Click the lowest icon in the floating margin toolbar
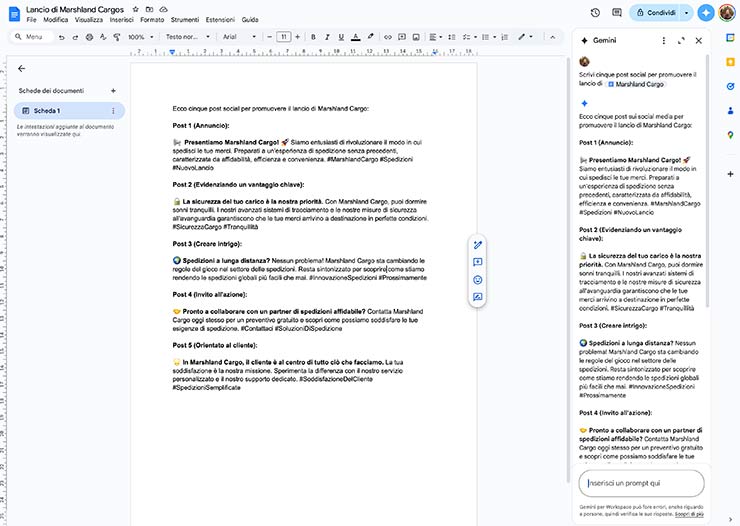This screenshot has height=526, width=740. tap(478, 297)
